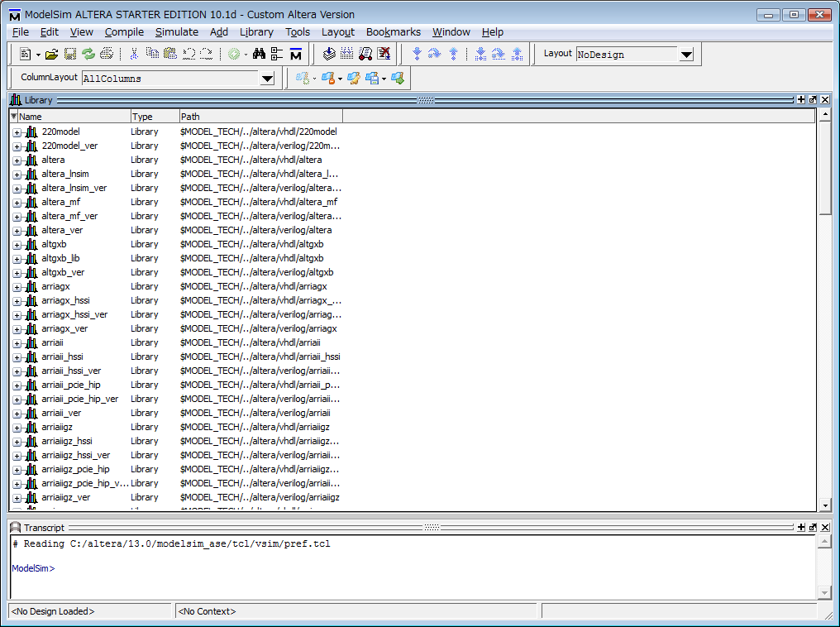Click the Copy icon
Screen dimensions: 840x627
pos(152,54)
